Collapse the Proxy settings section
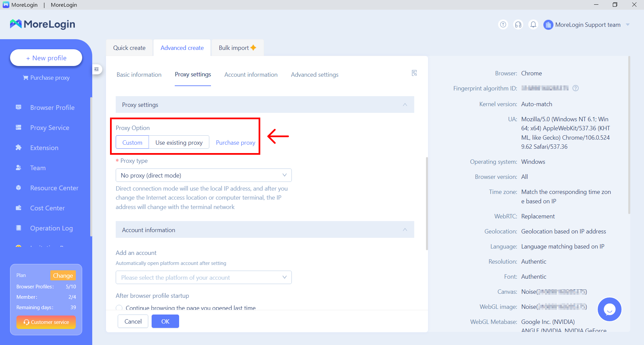 tap(405, 105)
